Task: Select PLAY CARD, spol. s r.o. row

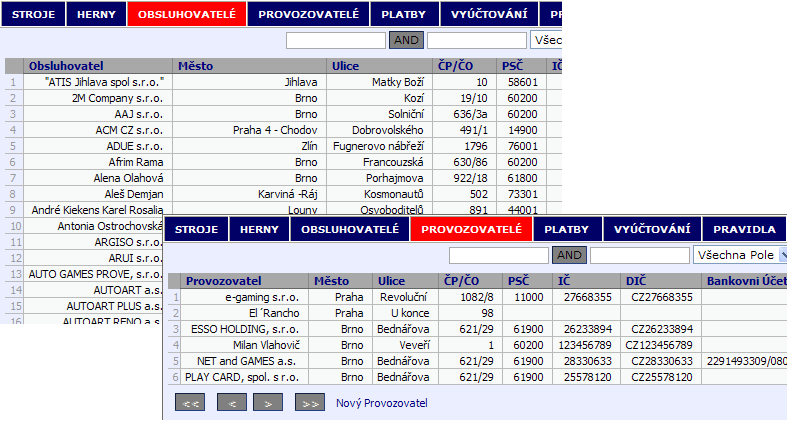Action: click(477, 377)
